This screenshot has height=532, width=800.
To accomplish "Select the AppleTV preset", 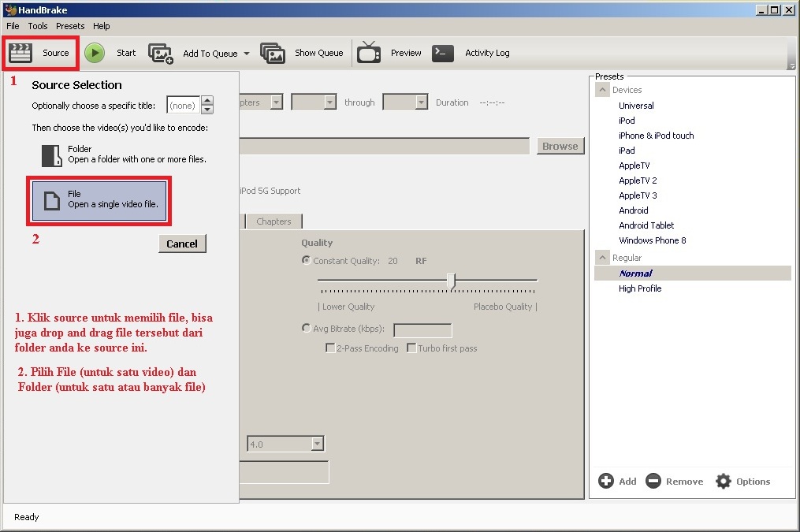I will (634, 166).
